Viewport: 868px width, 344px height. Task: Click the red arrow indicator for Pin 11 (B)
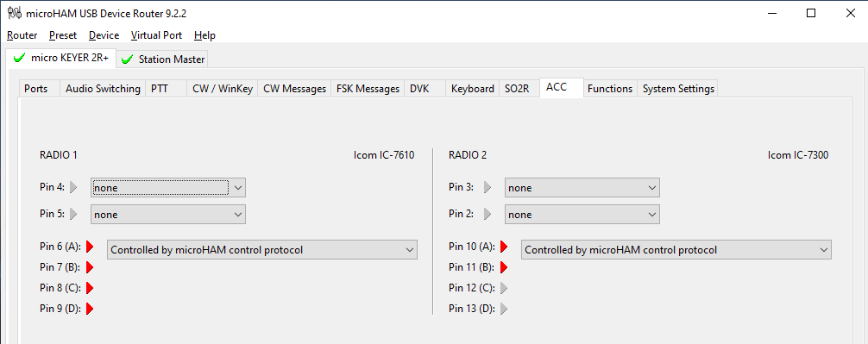point(504,267)
